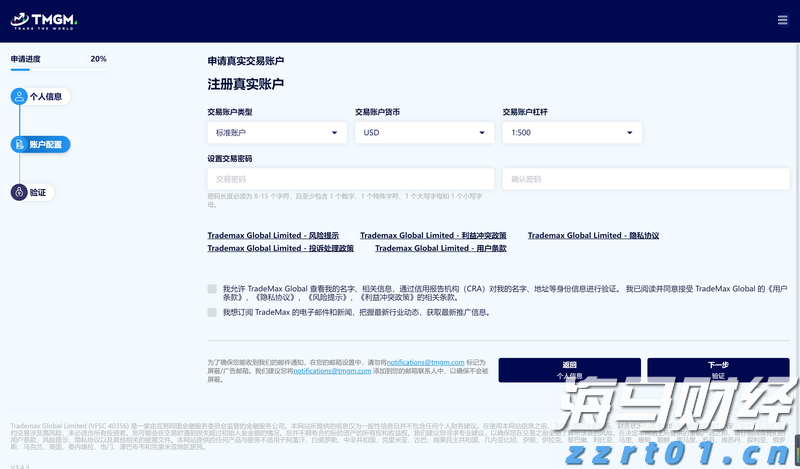800x469 pixels.
Task: Check the TradeMax Global CRA consent checkbox
Action: 212,289
